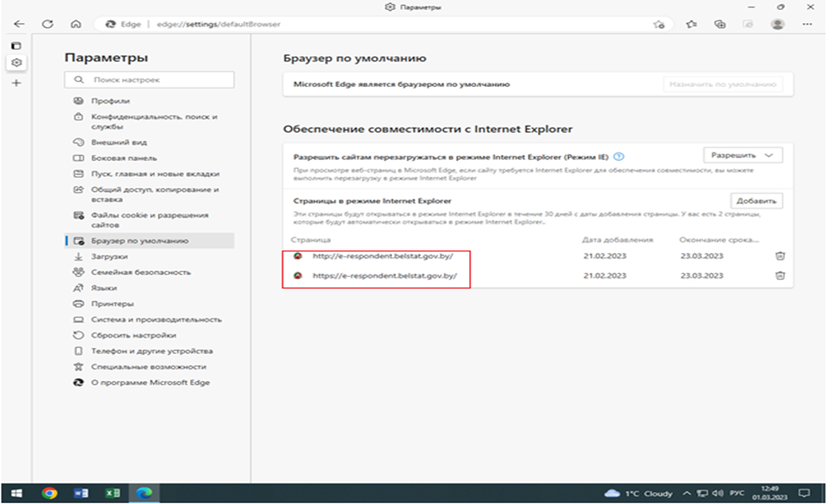
Task: Open Файлы cookie и разрешения сайтов settings
Action: 149,220
